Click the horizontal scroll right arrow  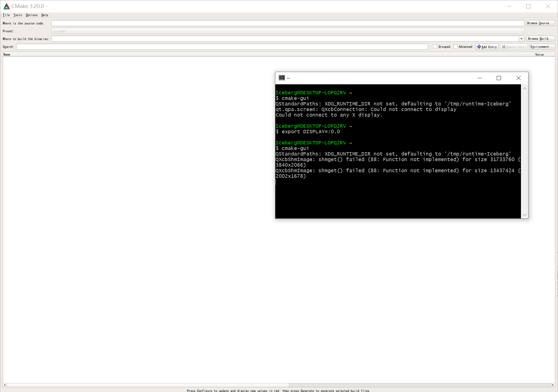[x=553, y=385]
